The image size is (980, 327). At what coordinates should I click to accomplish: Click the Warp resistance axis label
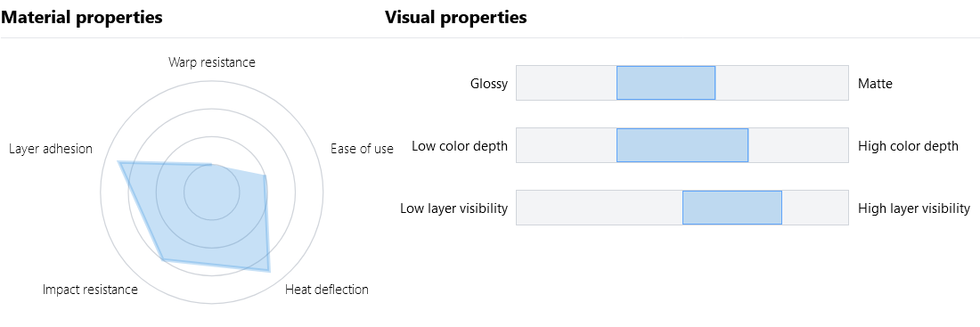pyautogui.click(x=212, y=61)
